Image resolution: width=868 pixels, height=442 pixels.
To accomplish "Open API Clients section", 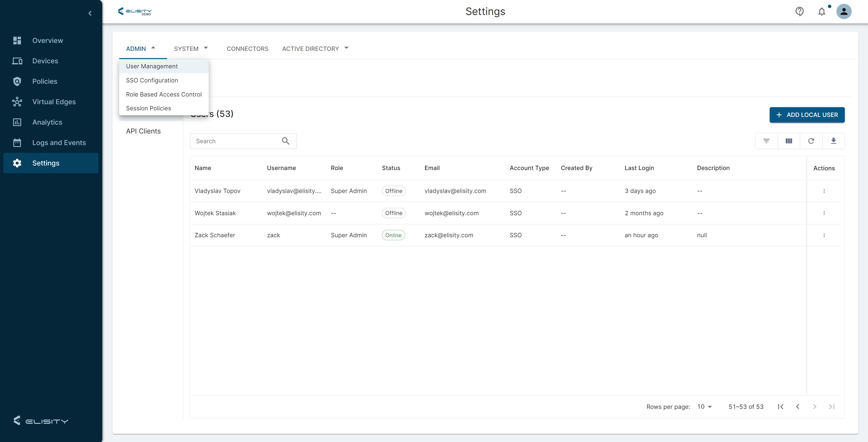I will click(143, 131).
